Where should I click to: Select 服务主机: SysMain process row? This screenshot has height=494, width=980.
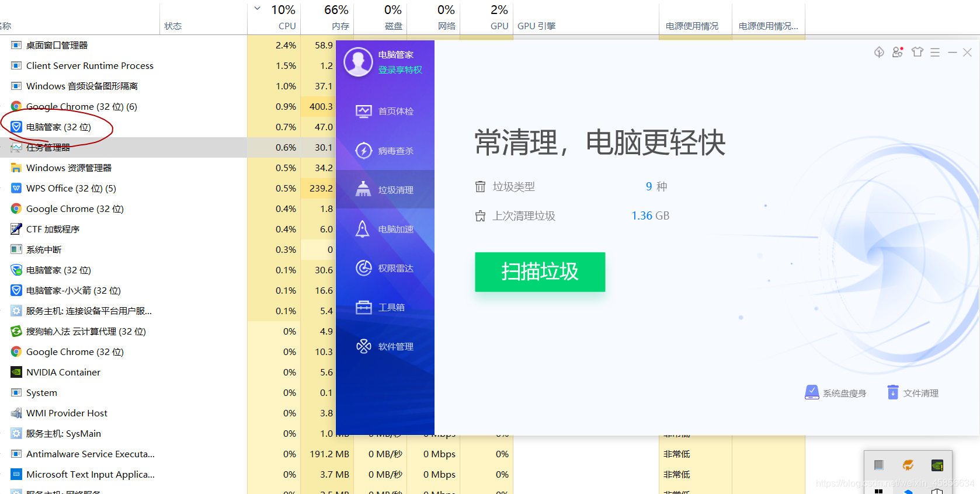point(123,433)
